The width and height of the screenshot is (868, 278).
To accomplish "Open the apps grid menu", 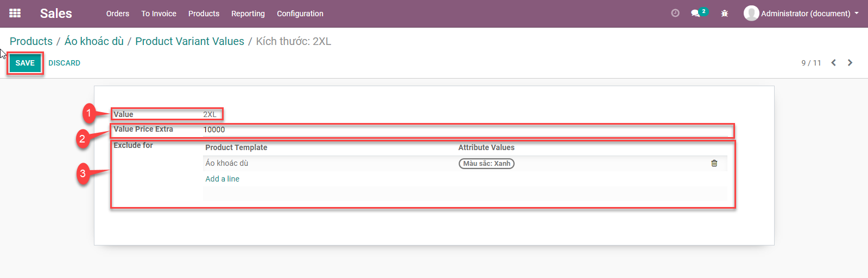I will click(15, 13).
